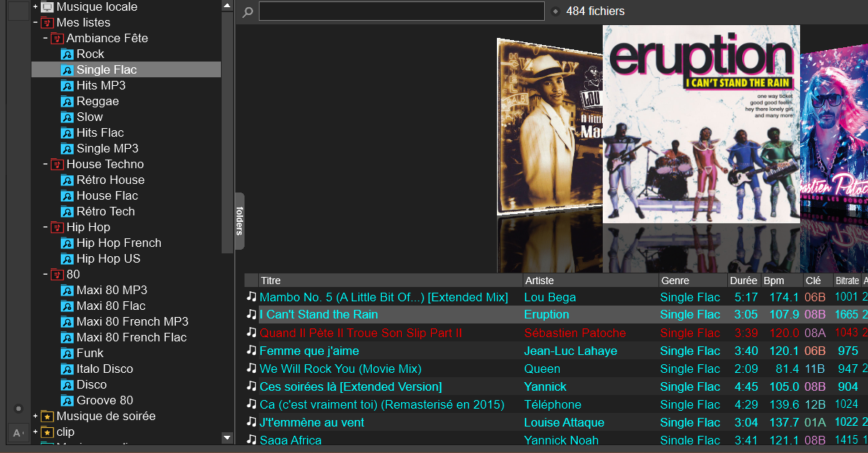Expand the Musique locale tree node
868x453 pixels.
click(35, 6)
